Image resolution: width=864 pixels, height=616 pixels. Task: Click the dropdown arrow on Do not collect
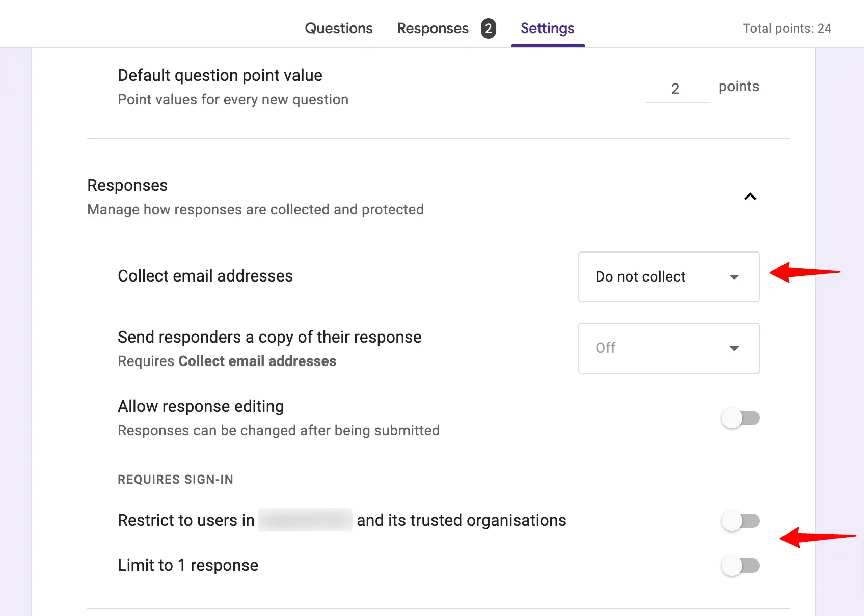coord(734,277)
